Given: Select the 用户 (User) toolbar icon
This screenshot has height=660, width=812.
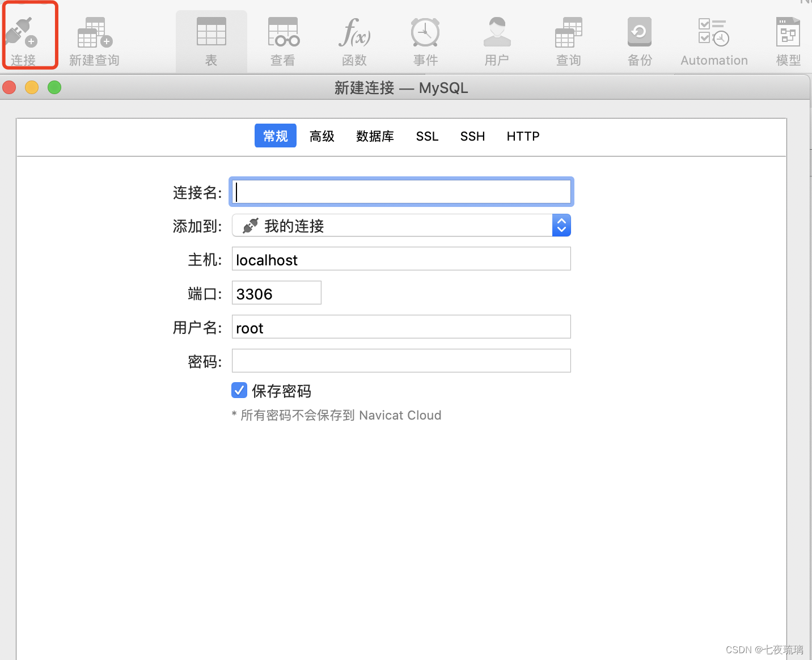Looking at the screenshot, I should [497, 41].
